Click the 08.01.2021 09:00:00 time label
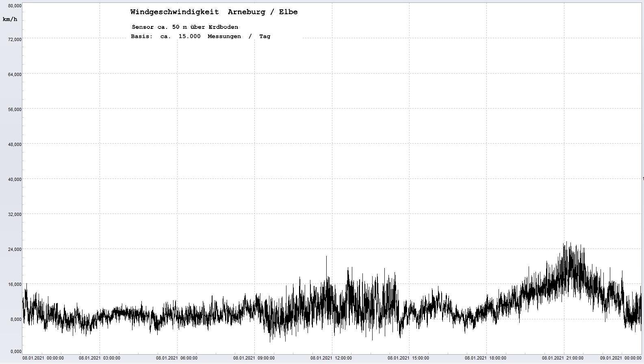This screenshot has width=644, height=364. click(x=254, y=358)
